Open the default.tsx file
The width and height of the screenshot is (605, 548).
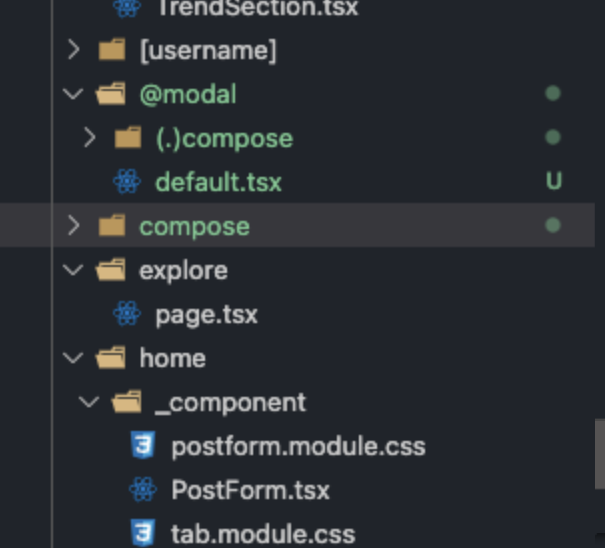(218, 182)
